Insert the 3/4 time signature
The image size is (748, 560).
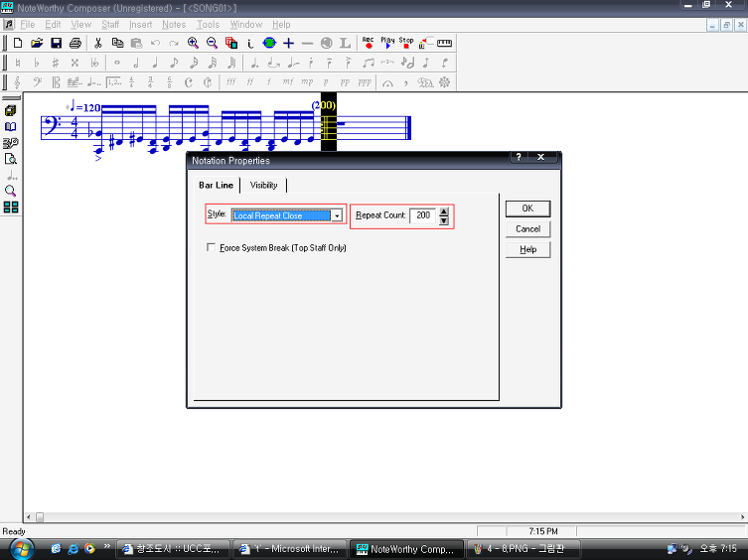(x=151, y=82)
